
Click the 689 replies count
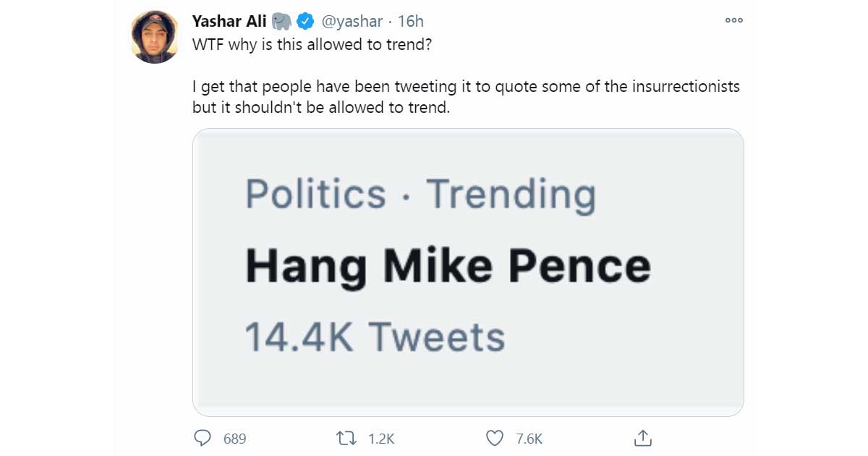click(235, 439)
